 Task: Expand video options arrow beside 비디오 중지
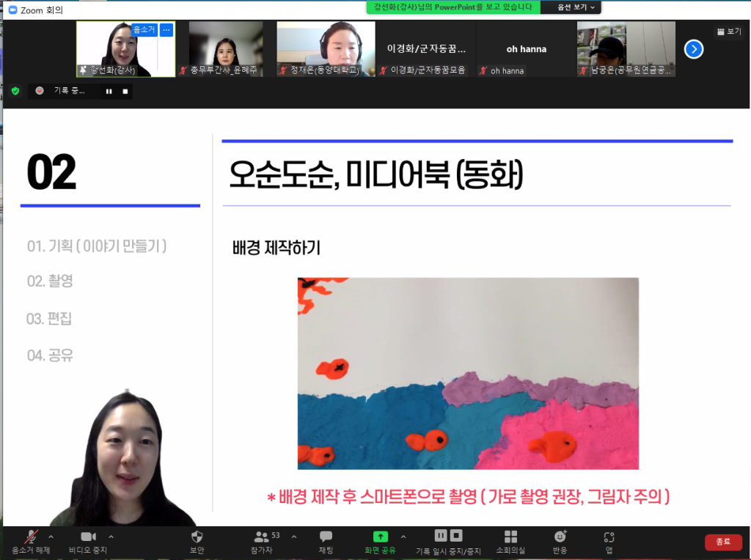(111, 537)
